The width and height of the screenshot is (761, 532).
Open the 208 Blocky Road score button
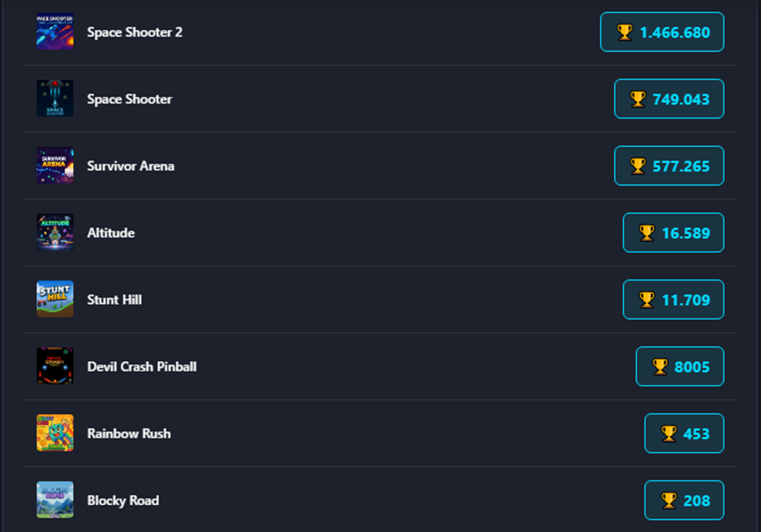click(684, 500)
